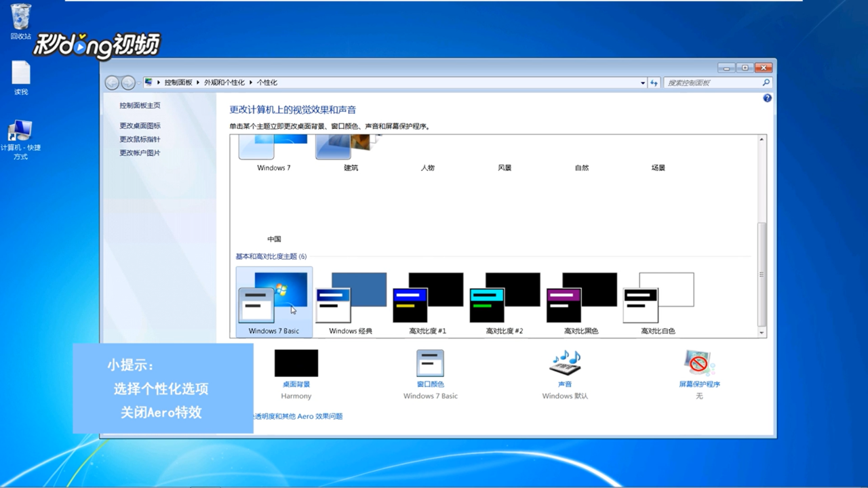Select the 风景 theme label
Viewport: 868px width, 488px height.
click(505, 168)
